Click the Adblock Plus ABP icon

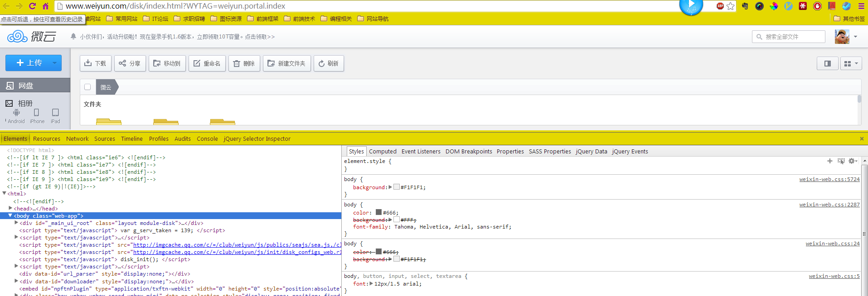[720, 6]
